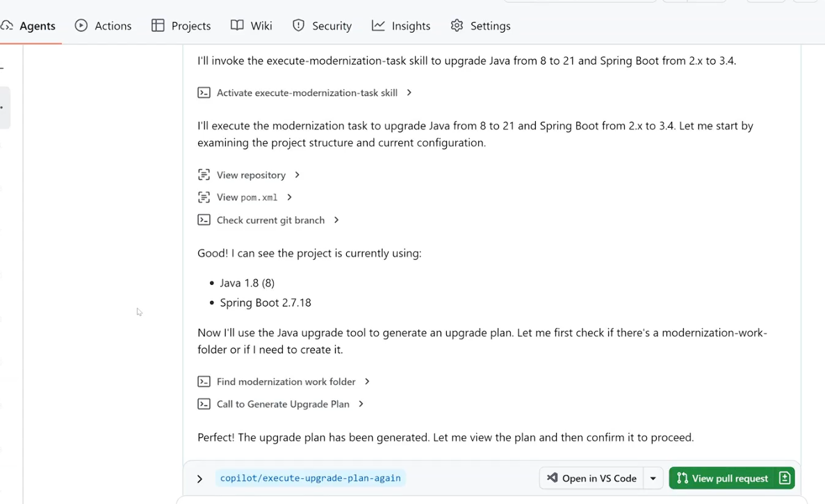The height and width of the screenshot is (504, 825).
Task: Click the Actions play icon
Action: [x=81, y=26]
